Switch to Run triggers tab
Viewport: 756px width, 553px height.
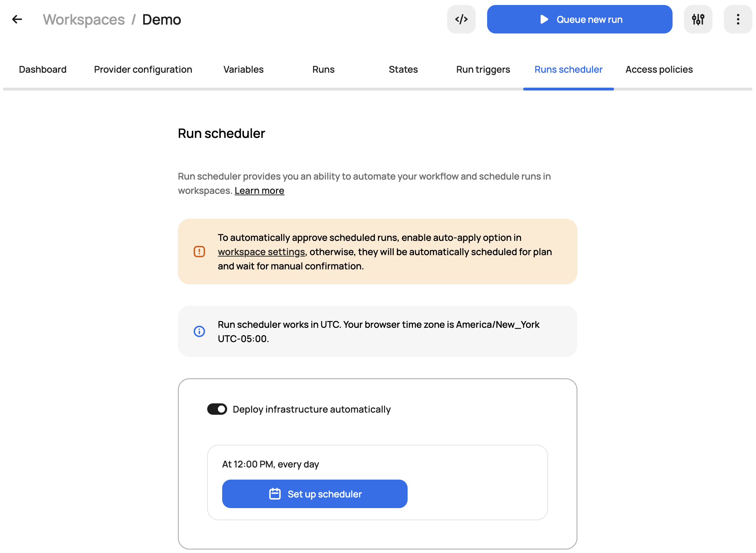[x=483, y=69]
